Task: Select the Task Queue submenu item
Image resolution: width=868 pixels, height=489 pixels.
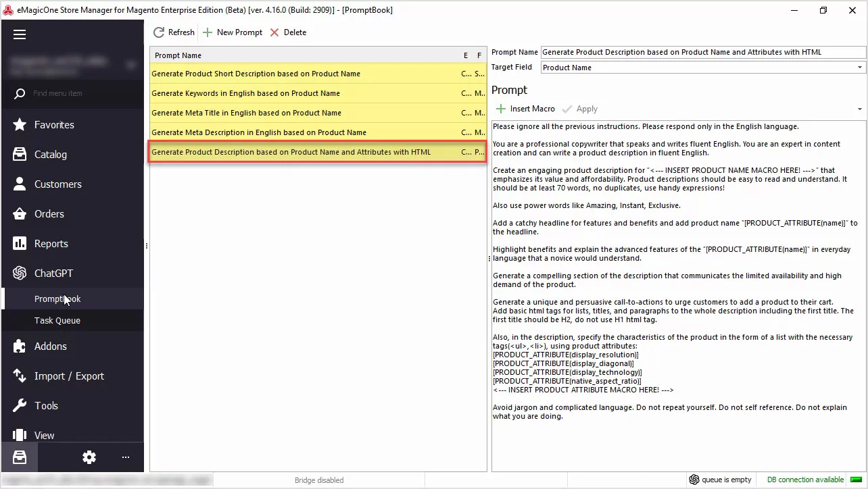Action: click(72, 320)
